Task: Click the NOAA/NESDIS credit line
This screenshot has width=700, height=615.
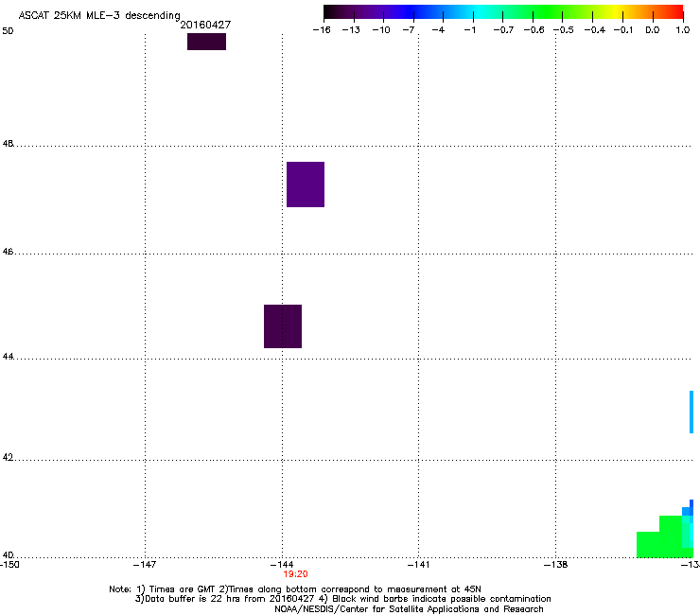Action: [x=409, y=608]
